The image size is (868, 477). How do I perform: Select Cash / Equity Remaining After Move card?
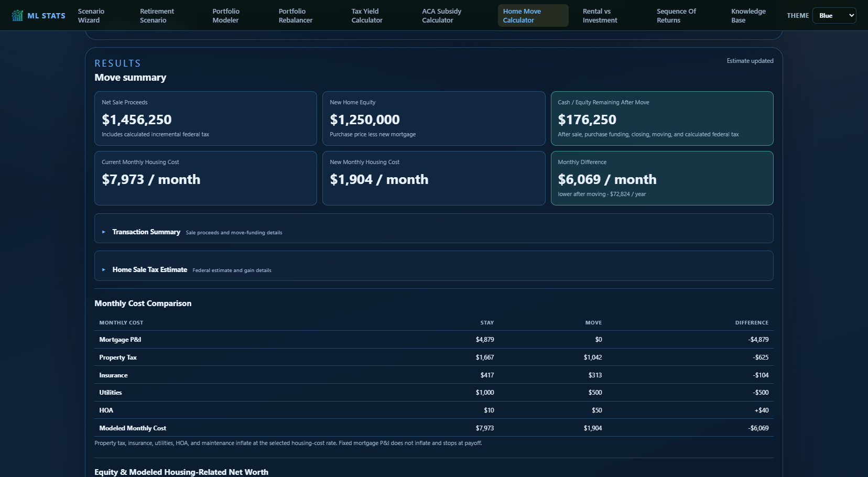pos(662,118)
